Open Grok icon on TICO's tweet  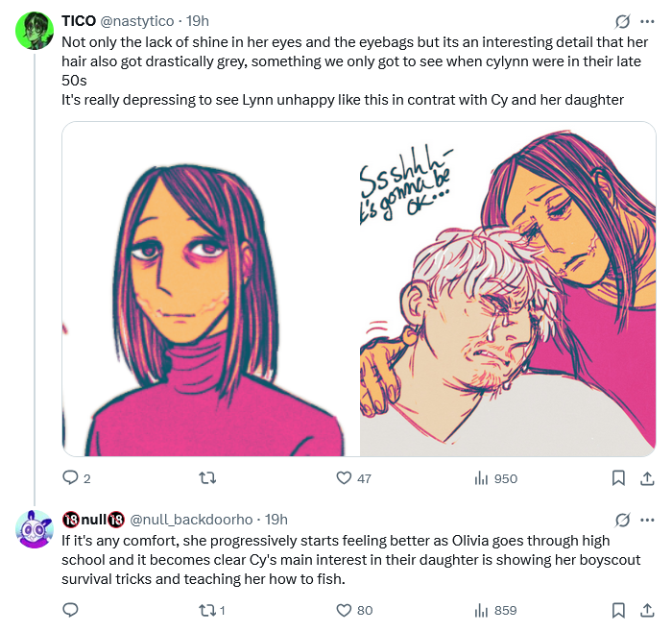tap(622, 21)
